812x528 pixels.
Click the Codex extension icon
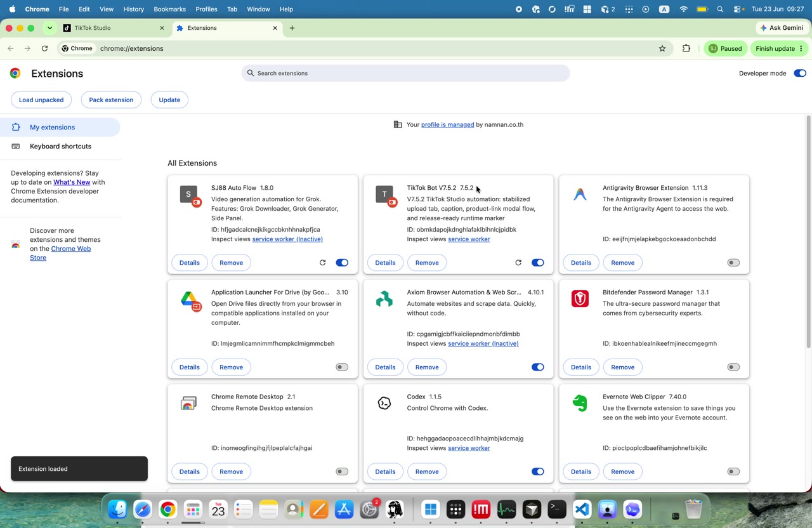[x=384, y=403]
